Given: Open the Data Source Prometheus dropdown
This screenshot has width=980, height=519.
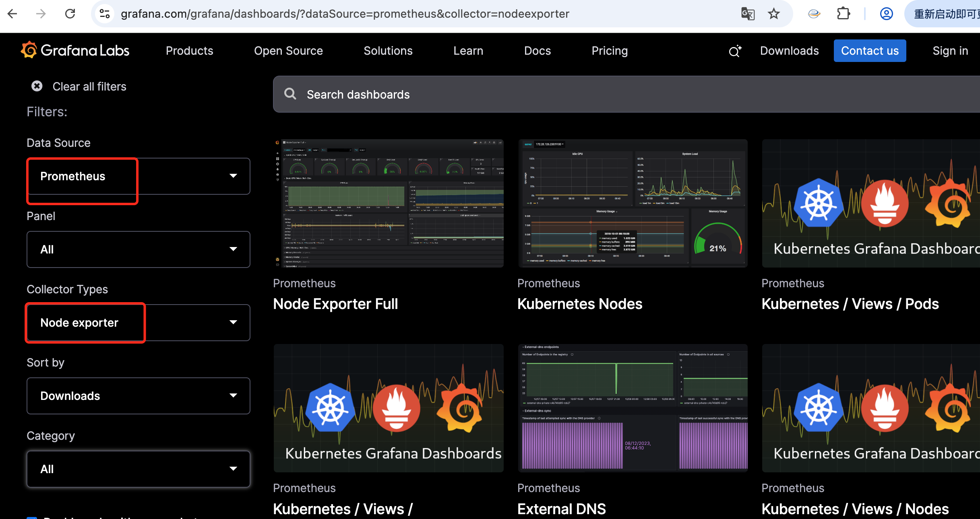Looking at the screenshot, I should [138, 176].
